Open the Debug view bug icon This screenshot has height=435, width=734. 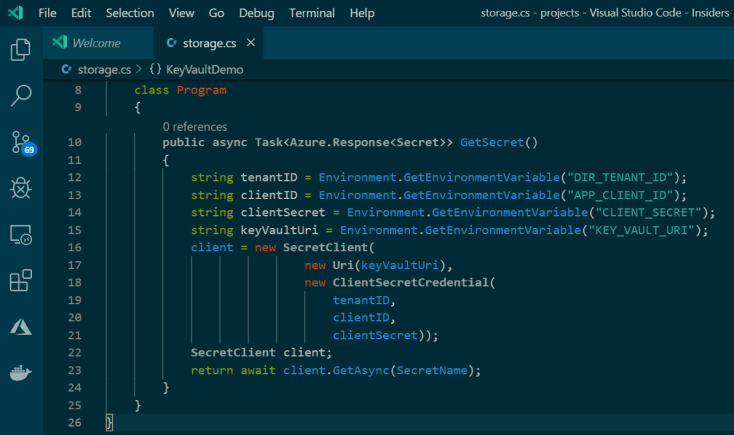[x=20, y=188]
